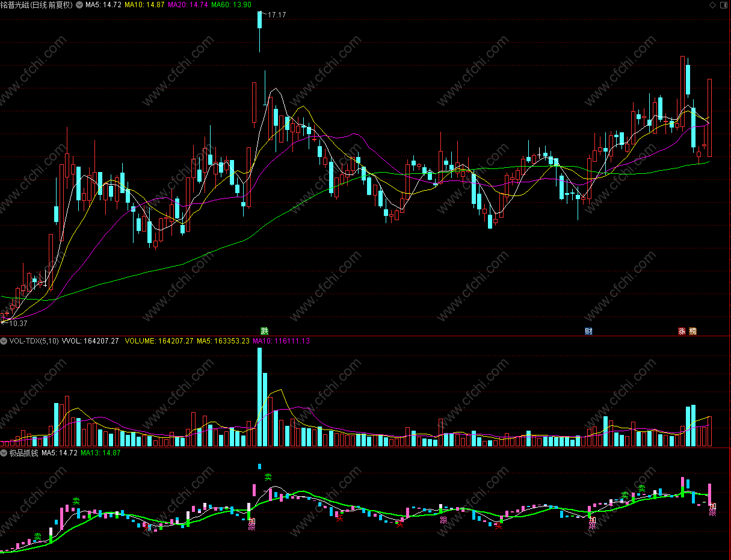Click the 榜 info marker
The image size is (731, 560).
(692, 331)
